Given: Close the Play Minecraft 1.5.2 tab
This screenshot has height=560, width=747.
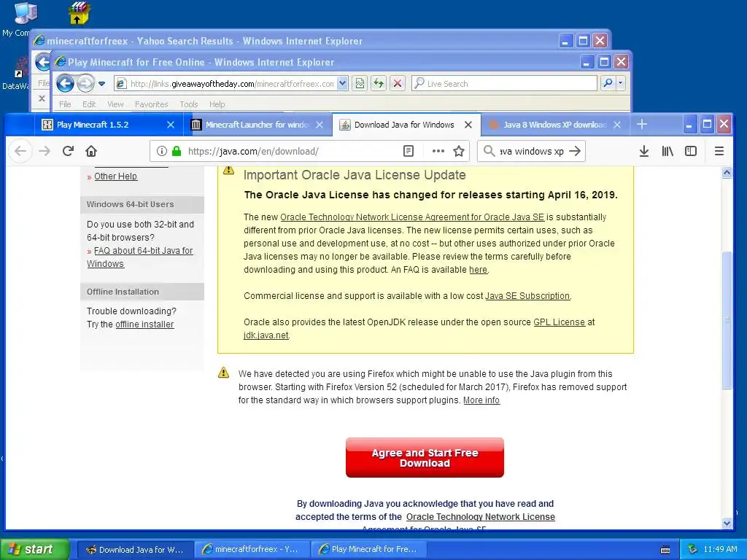Looking at the screenshot, I should coord(171,125).
